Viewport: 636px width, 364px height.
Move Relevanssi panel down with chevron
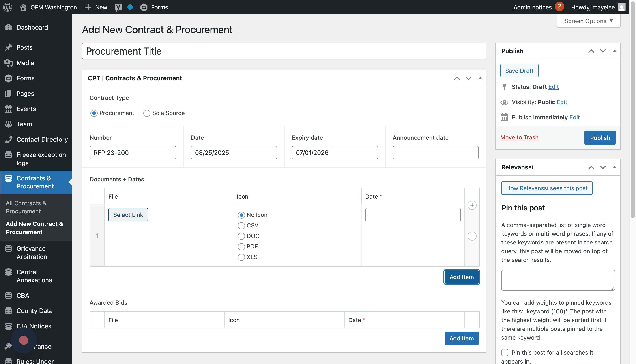tap(603, 167)
